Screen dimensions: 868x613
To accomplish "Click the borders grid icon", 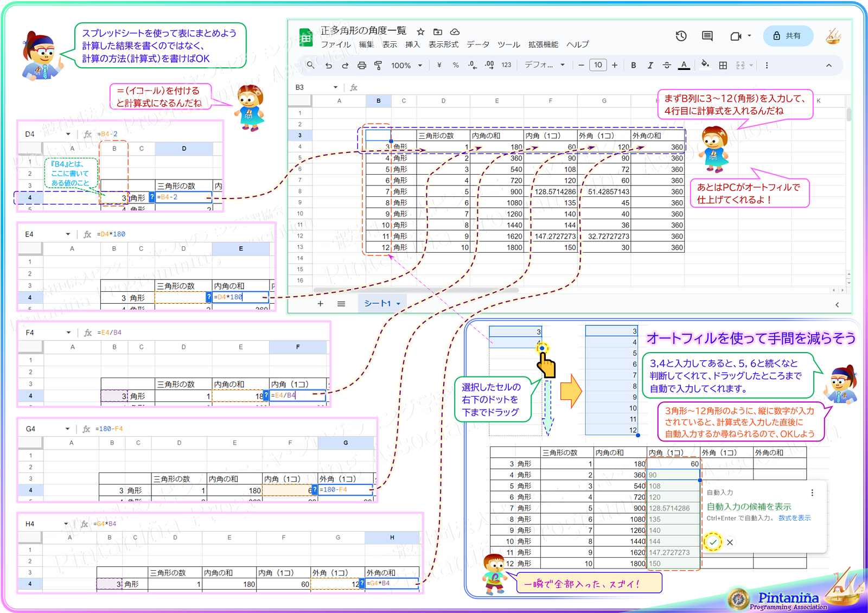I will click(723, 66).
